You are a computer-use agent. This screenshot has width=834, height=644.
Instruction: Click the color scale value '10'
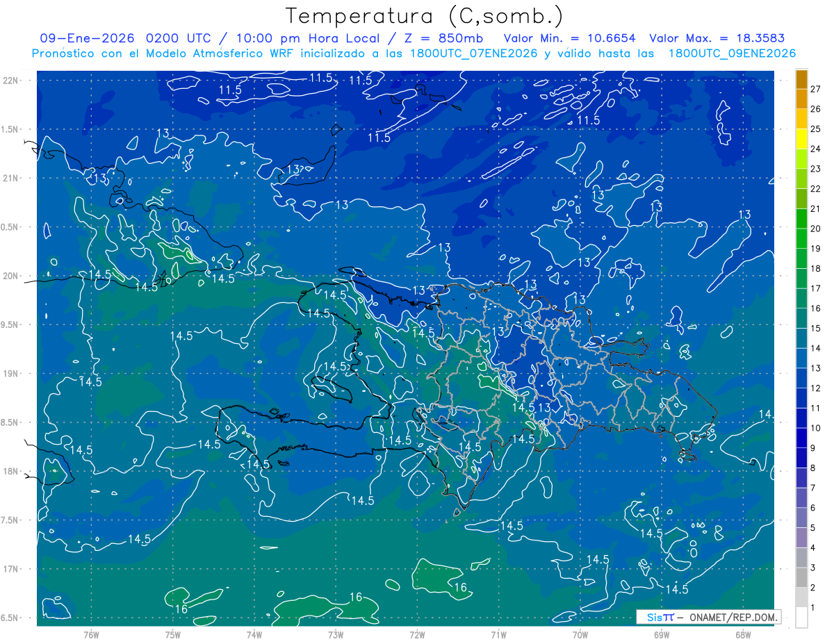pos(817,428)
